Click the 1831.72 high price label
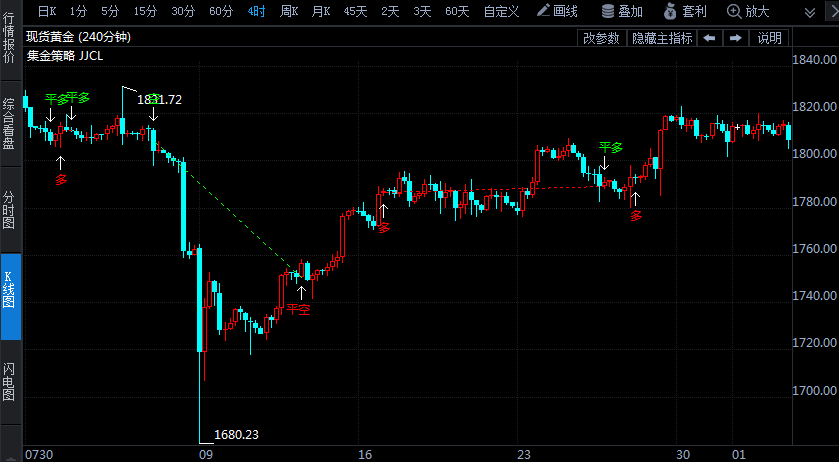 [x=159, y=100]
